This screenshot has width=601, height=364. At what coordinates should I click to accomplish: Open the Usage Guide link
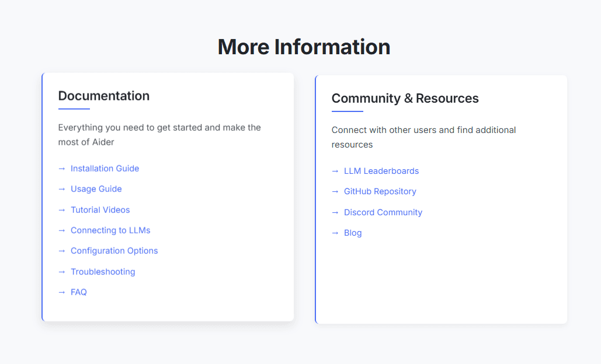coord(96,189)
